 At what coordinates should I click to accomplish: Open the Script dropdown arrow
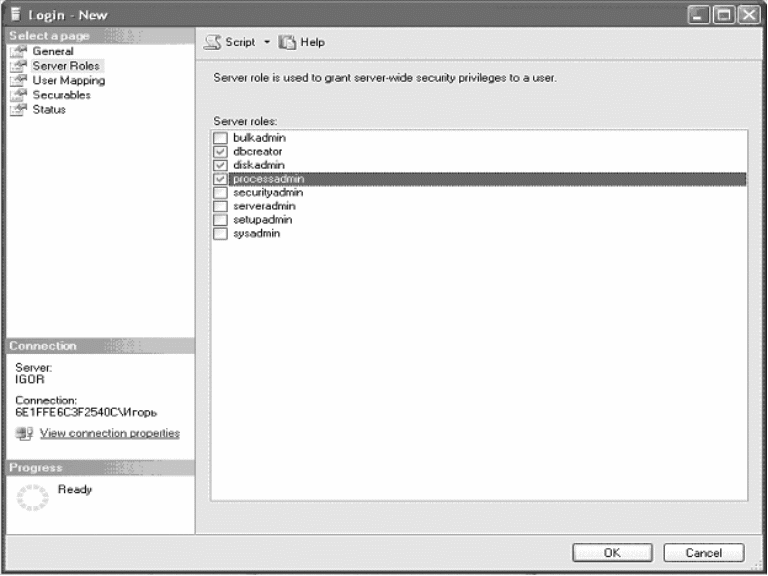269,42
